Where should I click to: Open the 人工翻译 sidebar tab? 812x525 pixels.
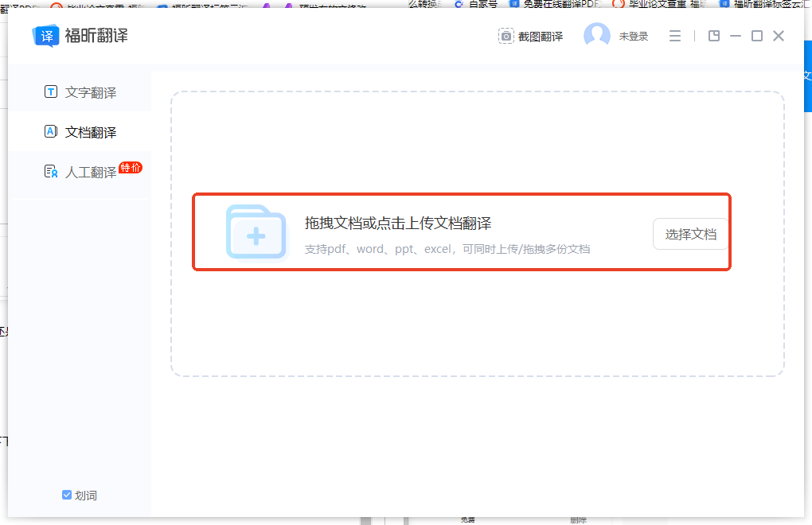click(x=80, y=172)
